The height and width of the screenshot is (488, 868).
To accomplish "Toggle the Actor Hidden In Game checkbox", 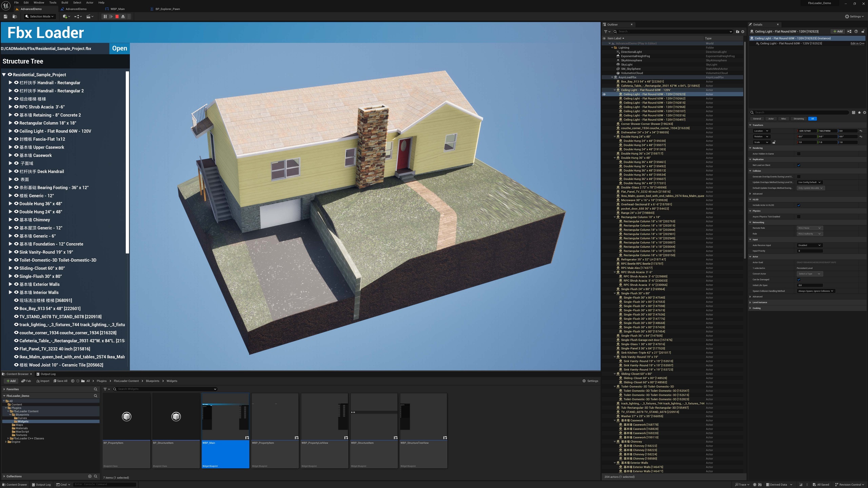I will [798, 154].
